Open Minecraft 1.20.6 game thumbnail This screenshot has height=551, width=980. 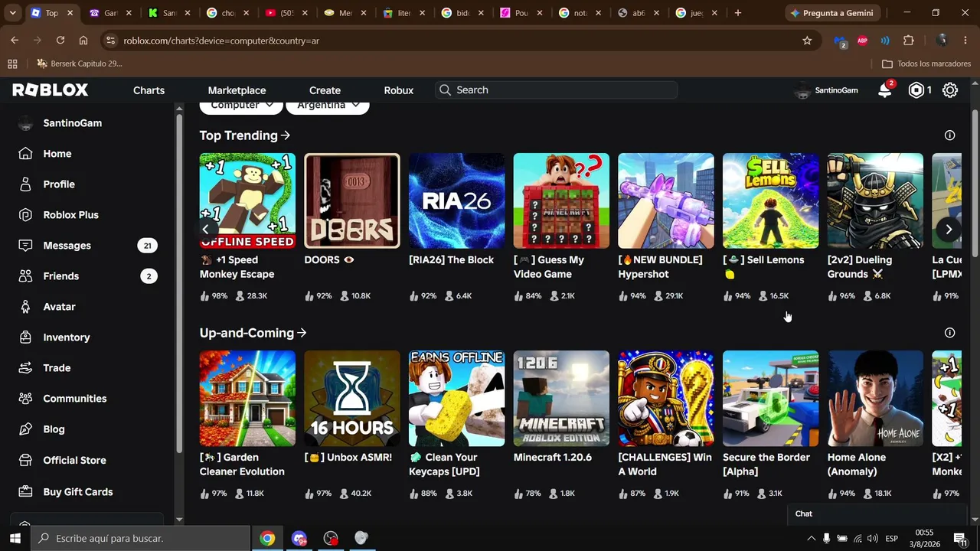pyautogui.click(x=561, y=398)
